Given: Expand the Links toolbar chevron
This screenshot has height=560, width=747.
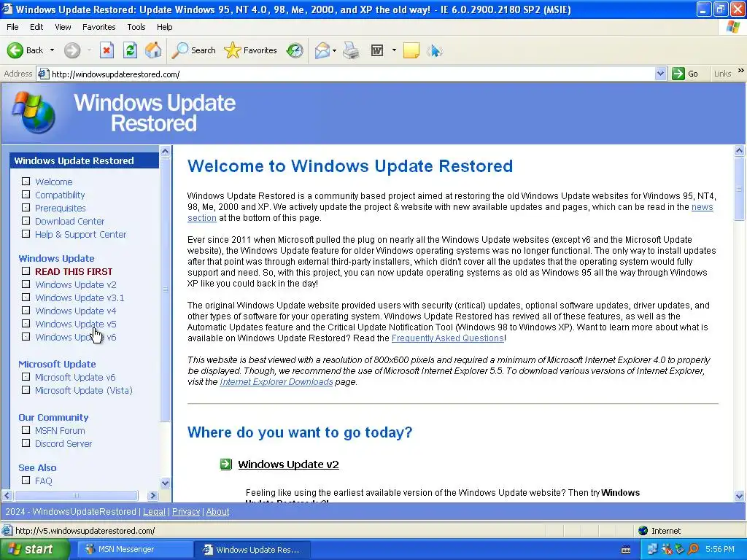Looking at the screenshot, I should point(741,71).
